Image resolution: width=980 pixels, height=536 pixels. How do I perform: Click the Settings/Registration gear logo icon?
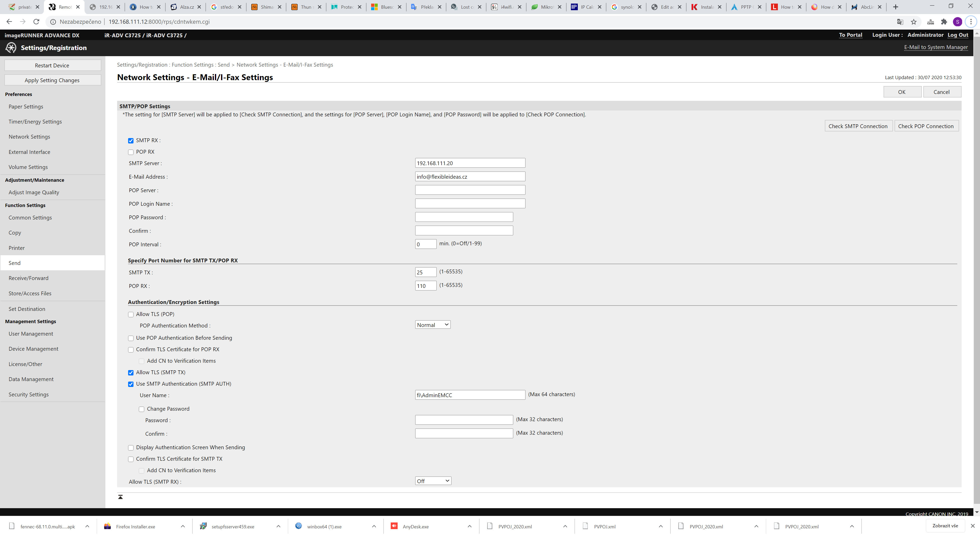(11, 47)
